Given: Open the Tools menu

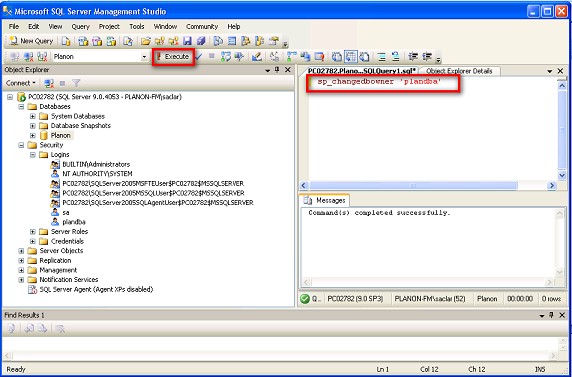Looking at the screenshot, I should pyautogui.click(x=137, y=27).
